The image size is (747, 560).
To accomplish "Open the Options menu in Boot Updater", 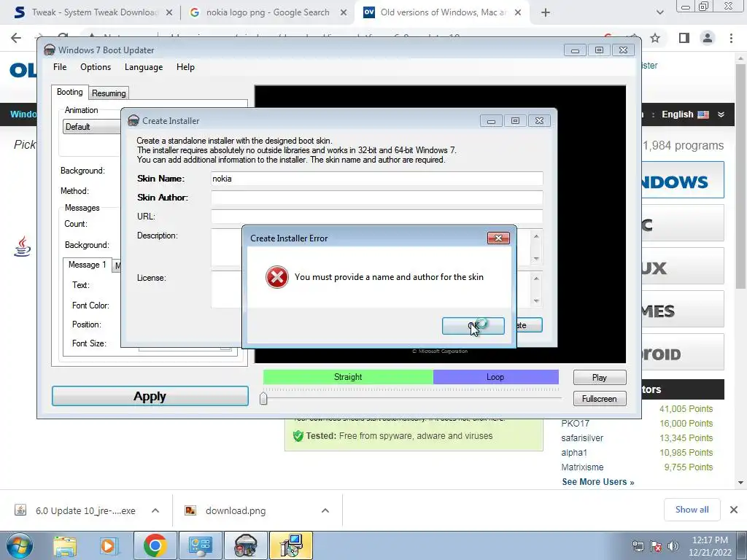I will (x=96, y=67).
